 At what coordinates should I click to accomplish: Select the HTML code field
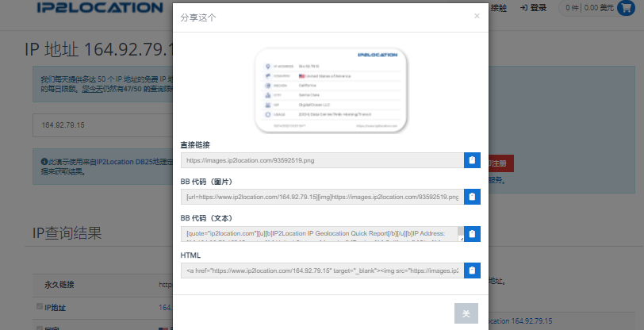(323, 271)
